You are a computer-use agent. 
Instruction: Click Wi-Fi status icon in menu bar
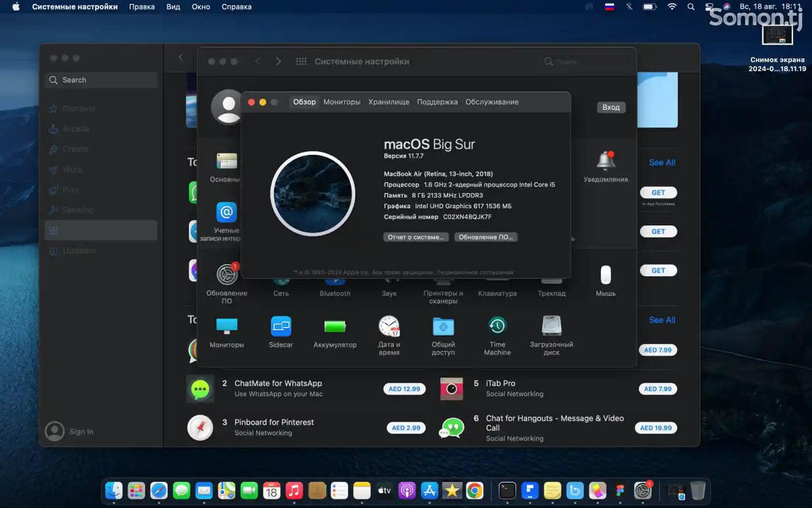pos(672,7)
